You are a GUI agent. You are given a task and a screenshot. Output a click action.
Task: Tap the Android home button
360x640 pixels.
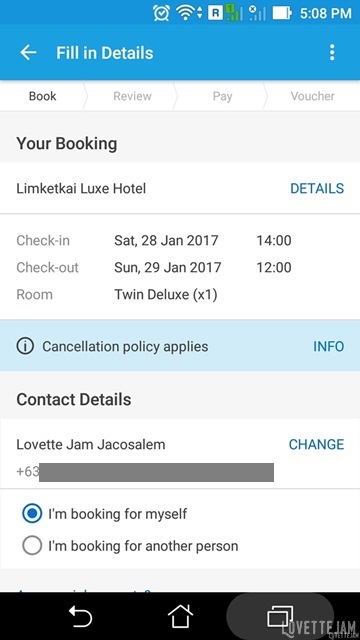click(x=180, y=616)
